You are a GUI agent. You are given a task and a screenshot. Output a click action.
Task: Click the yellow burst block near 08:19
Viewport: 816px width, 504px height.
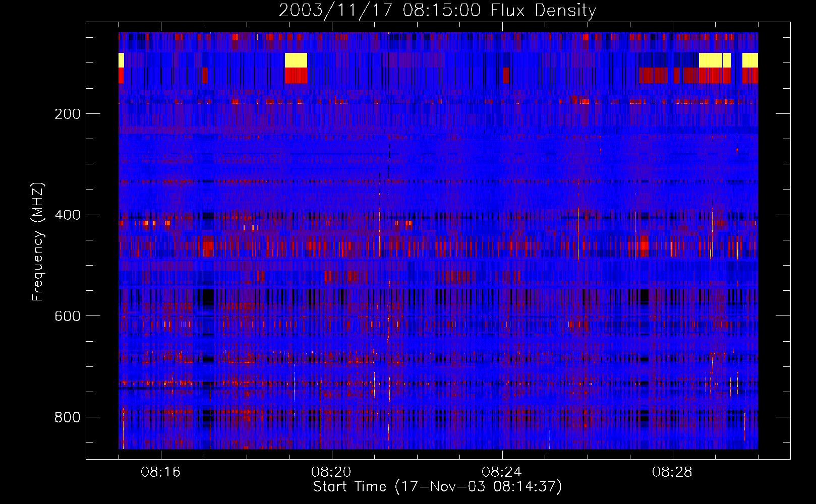296,60
